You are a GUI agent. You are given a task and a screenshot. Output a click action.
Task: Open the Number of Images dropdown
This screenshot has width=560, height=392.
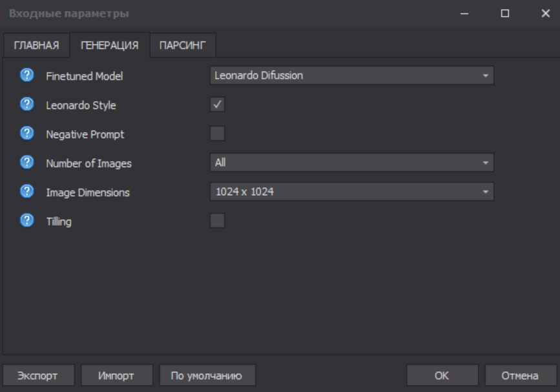(352, 163)
